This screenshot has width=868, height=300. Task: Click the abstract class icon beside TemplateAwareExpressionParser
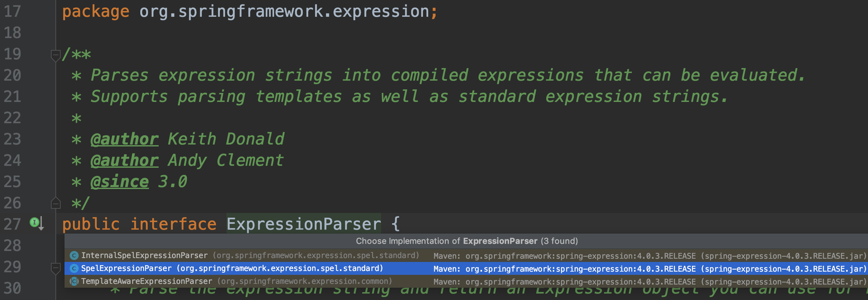[74, 281]
